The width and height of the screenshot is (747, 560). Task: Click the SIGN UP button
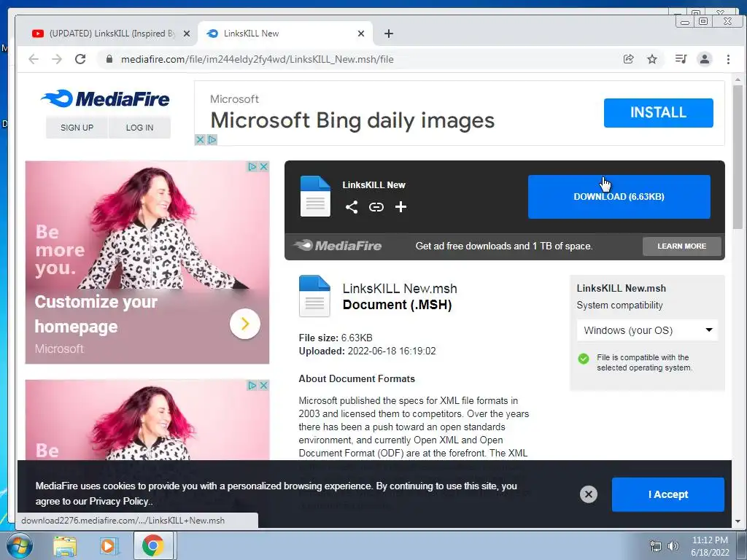point(77,128)
